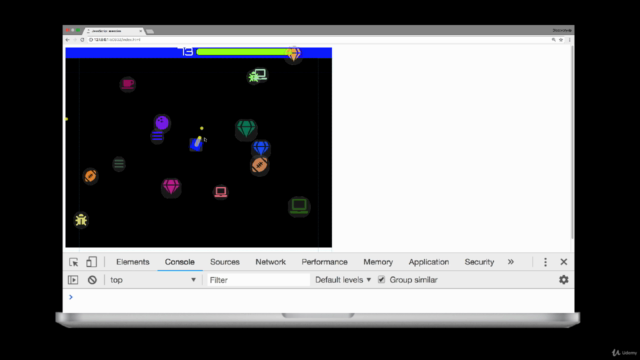Click the small orange football icon
This screenshot has height=360, width=640.
(90, 176)
